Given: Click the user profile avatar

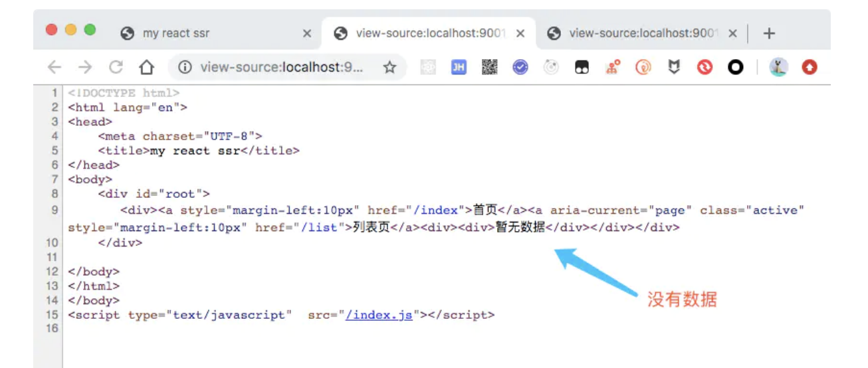Looking at the screenshot, I should pyautogui.click(x=779, y=67).
